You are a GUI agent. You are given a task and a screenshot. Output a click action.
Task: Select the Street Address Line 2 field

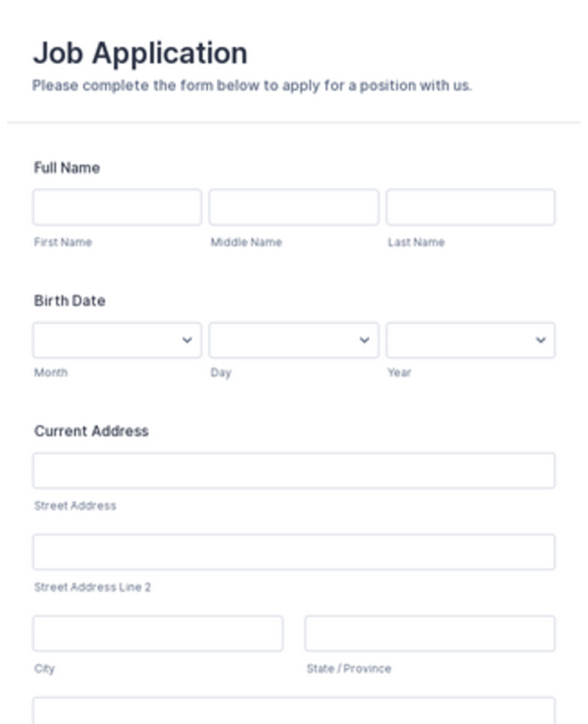coord(294,552)
